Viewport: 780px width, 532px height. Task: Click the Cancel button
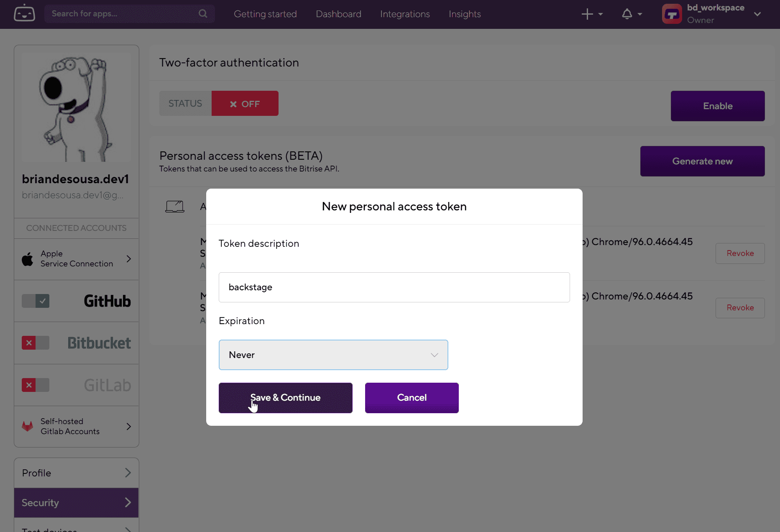(412, 398)
